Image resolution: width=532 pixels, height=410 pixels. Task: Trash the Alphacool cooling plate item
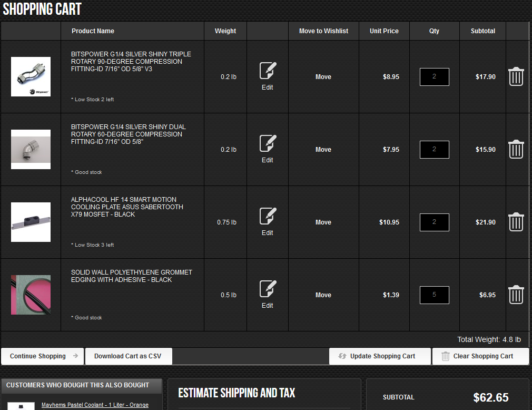coord(516,222)
